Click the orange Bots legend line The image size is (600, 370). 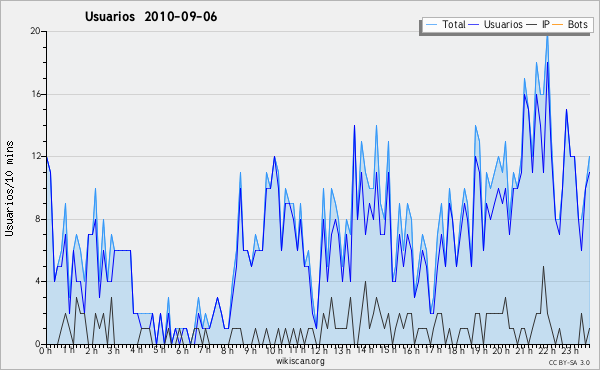558,25
